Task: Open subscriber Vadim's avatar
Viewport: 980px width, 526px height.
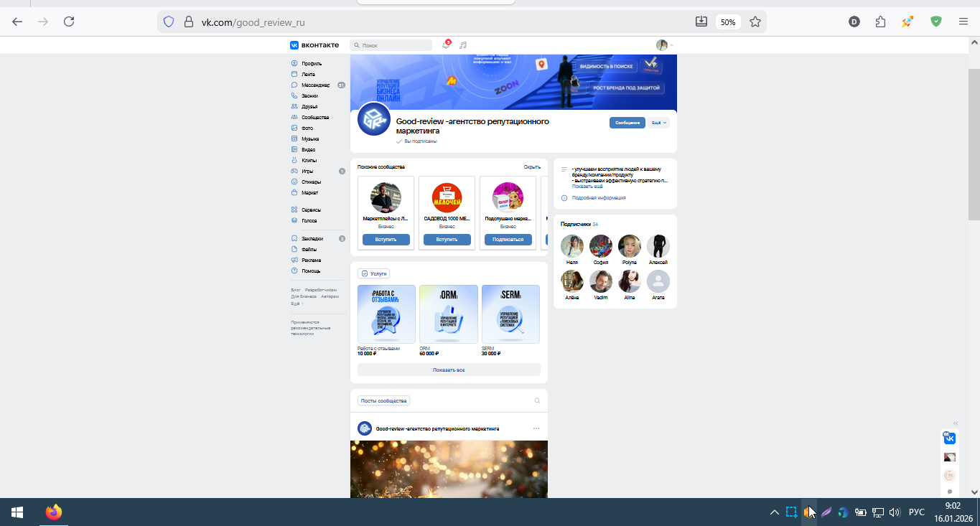Action: (x=601, y=281)
